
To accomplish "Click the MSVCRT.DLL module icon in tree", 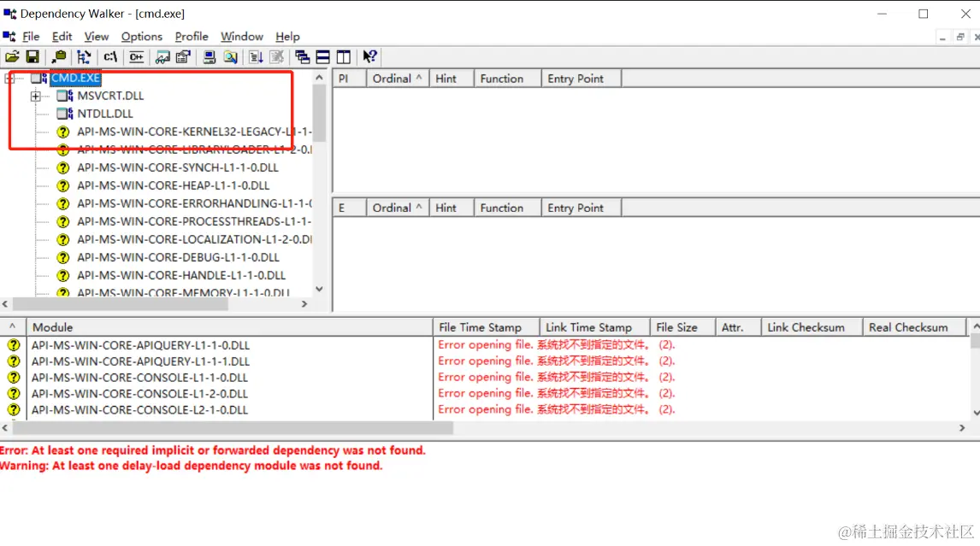I will point(65,96).
